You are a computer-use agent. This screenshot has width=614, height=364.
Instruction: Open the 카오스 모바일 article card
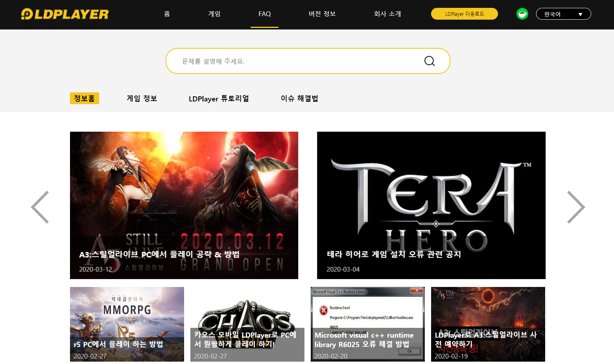247,324
